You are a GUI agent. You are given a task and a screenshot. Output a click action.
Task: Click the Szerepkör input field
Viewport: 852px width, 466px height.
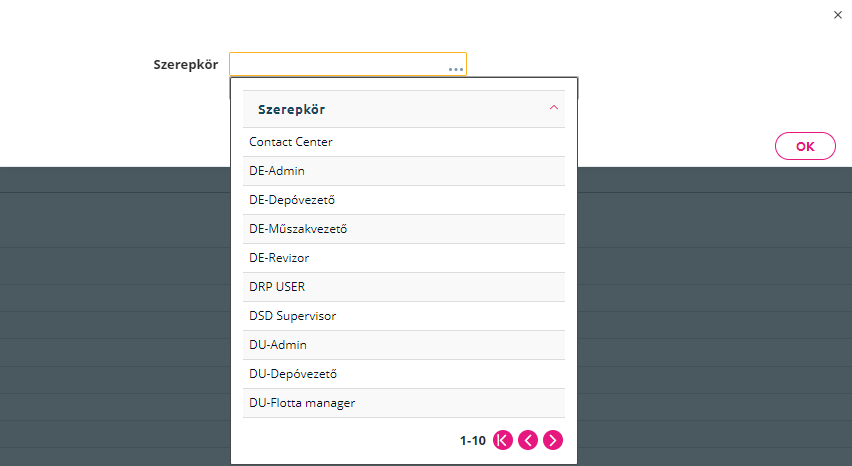click(x=348, y=64)
